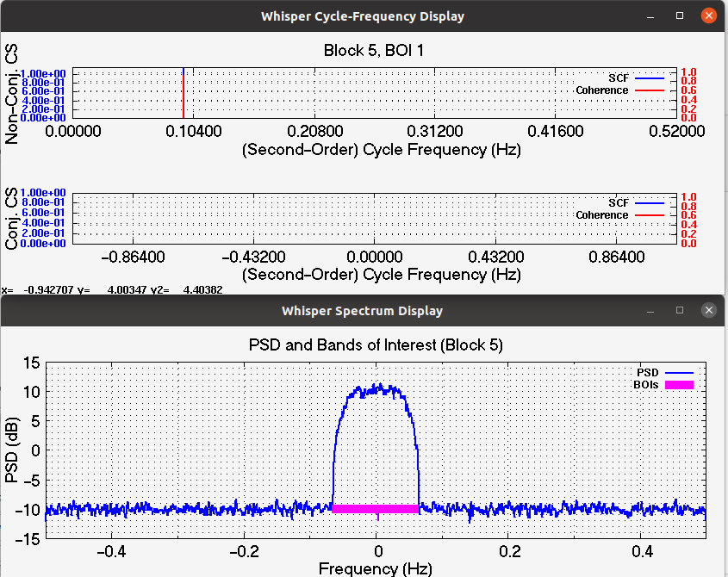
Task: Close the Whisper Cycle-Frequency Display window
Action: (708, 16)
